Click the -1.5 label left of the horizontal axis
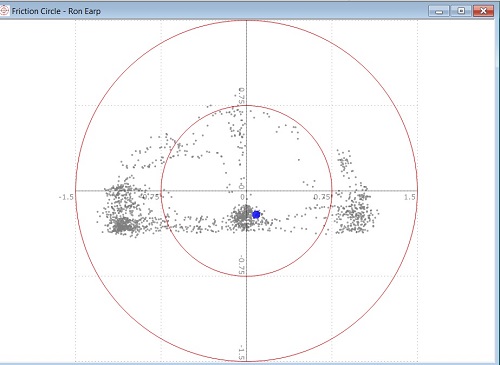The height and width of the screenshot is (365, 500). coord(66,197)
